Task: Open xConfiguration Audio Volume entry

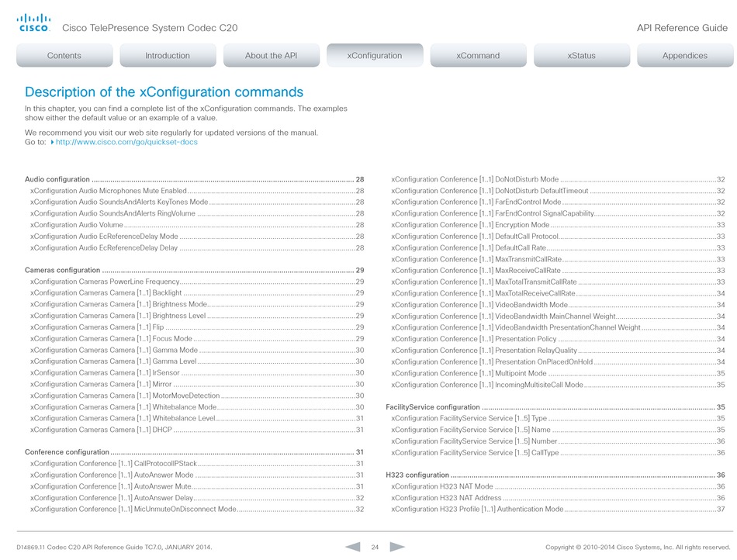Action: (x=197, y=225)
